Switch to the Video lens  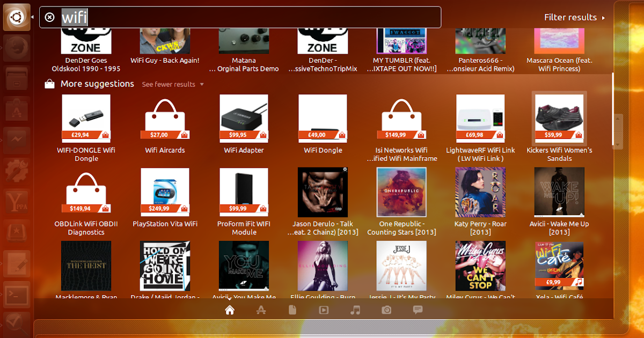click(x=324, y=310)
